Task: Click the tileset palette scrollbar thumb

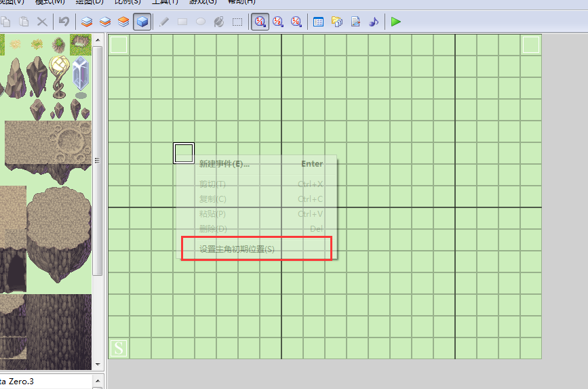Action: pyautogui.click(x=98, y=161)
